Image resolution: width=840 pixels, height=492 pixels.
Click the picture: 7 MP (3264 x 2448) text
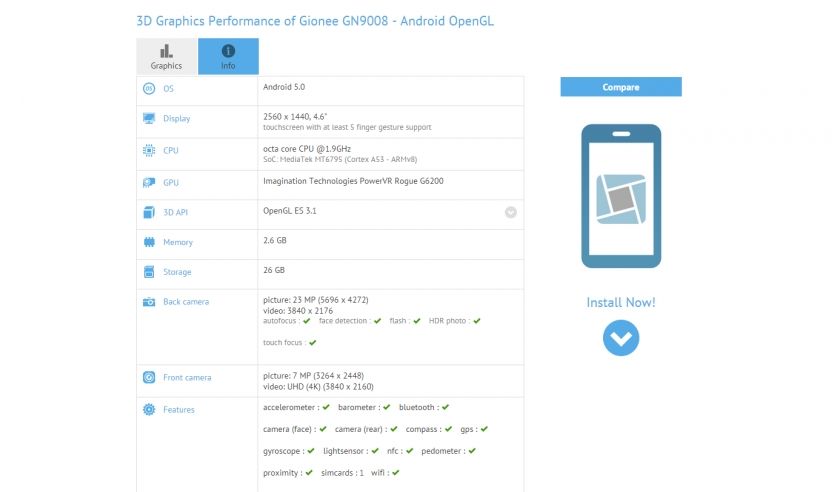313,376
